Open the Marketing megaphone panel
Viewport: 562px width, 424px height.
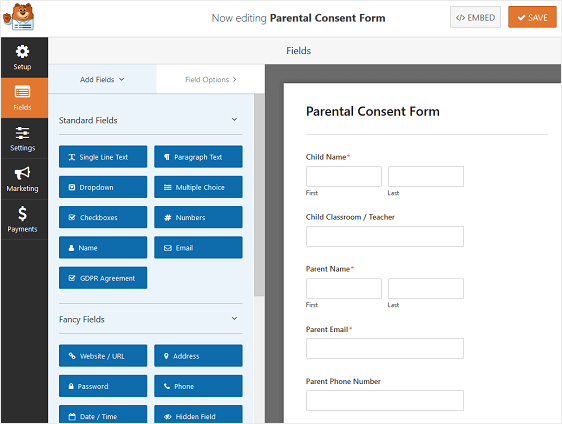(x=22, y=179)
